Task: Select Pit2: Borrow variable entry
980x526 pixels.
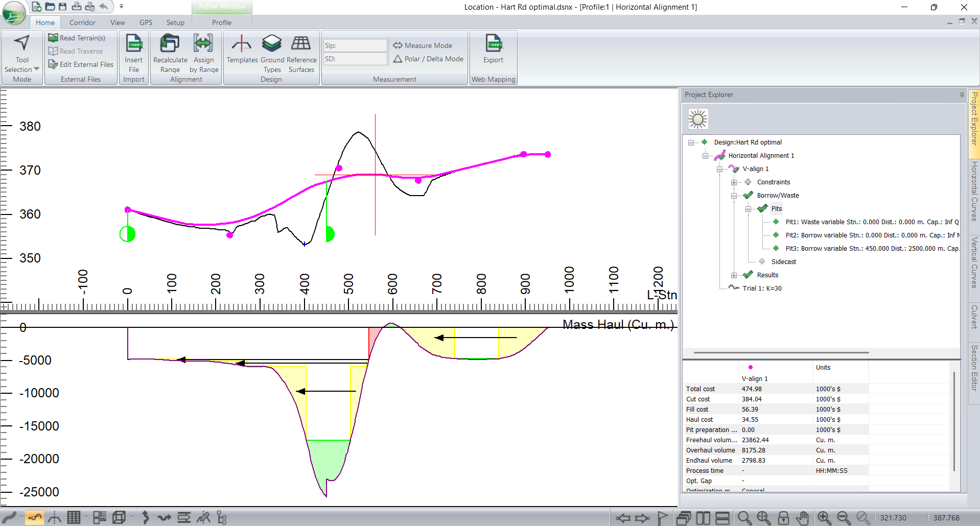Action: point(872,235)
